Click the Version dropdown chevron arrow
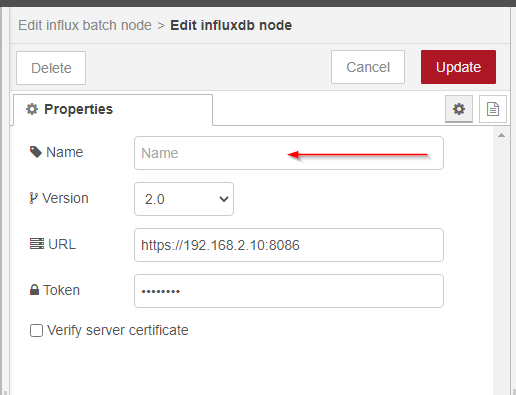516x395 pixels. click(x=224, y=199)
